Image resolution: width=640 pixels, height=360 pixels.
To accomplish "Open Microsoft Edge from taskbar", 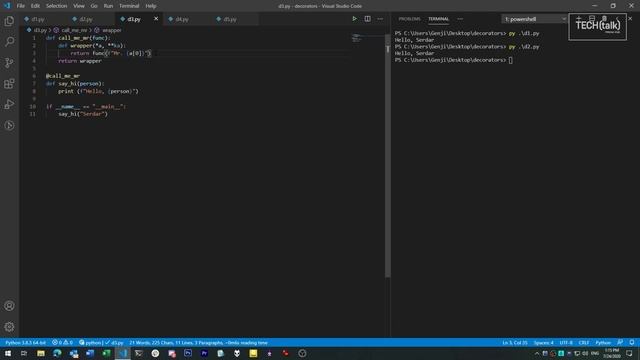I will [x=57, y=353].
